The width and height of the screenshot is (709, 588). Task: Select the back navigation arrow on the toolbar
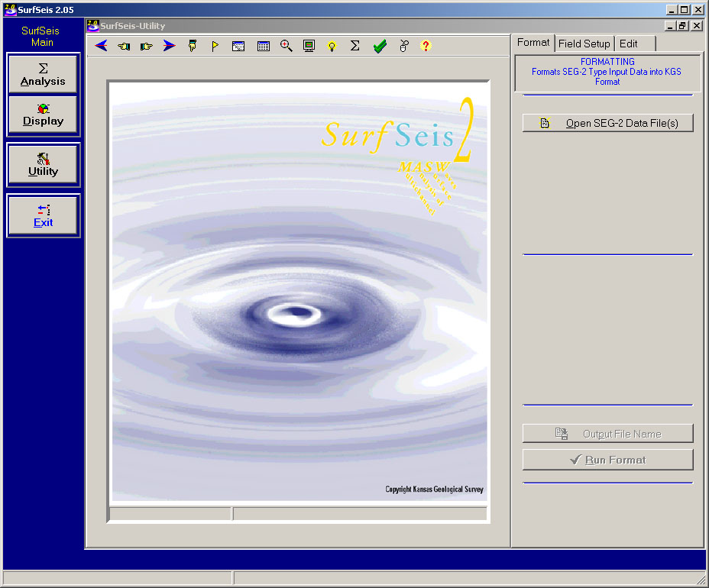(102, 46)
